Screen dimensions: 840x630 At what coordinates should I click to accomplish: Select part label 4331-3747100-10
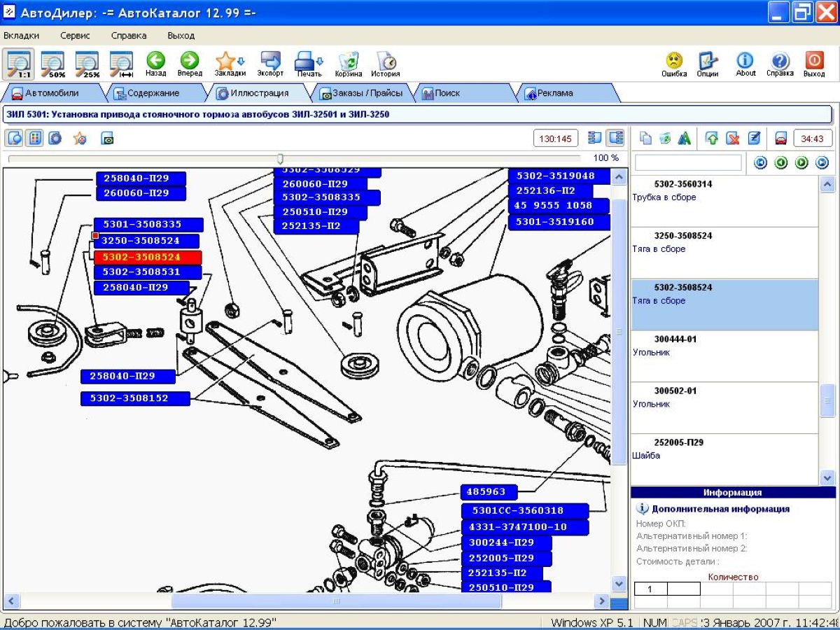point(525,526)
